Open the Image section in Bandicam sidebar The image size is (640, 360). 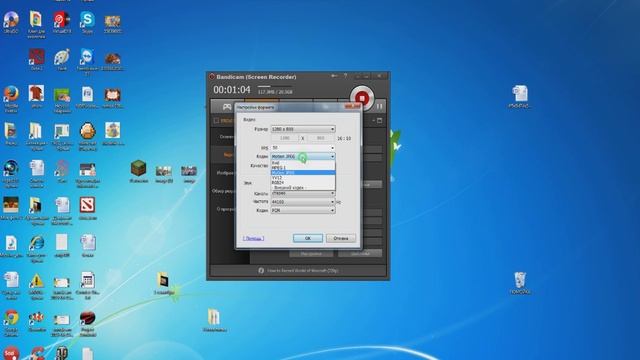225,173
